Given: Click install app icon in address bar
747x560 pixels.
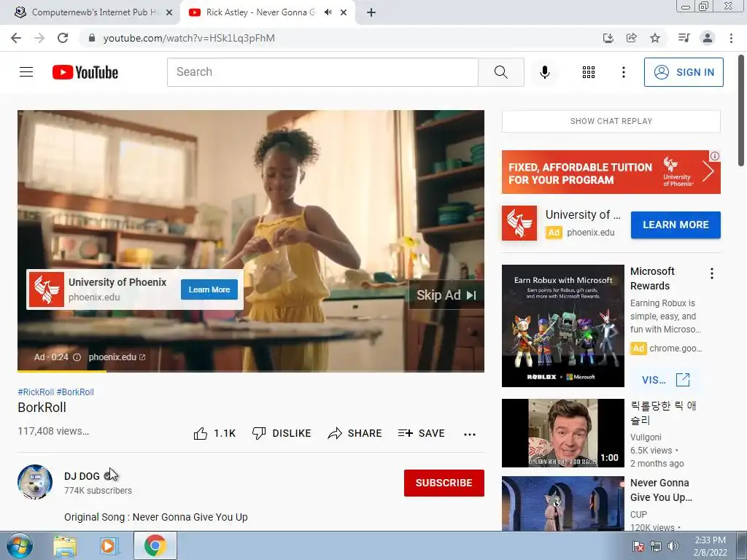Looking at the screenshot, I should 608,38.
